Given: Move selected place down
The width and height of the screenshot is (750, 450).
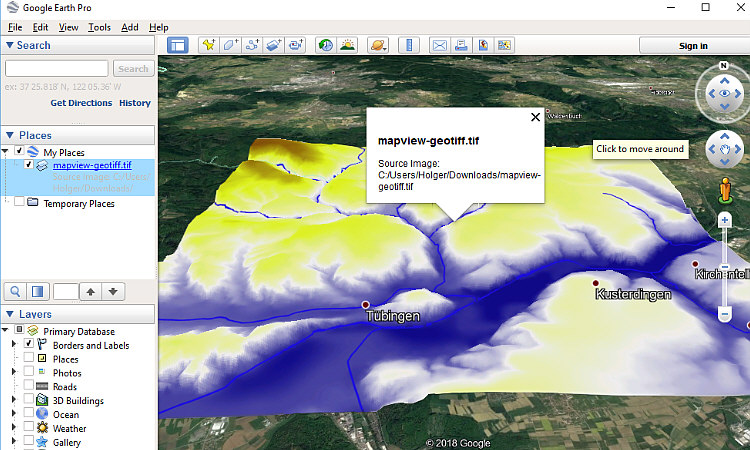Looking at the screenshot, I should tap(113, 291).
